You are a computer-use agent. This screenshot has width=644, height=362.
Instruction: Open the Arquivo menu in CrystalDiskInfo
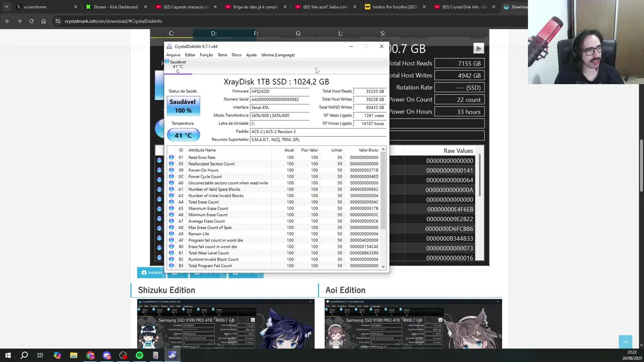[173, 55]
